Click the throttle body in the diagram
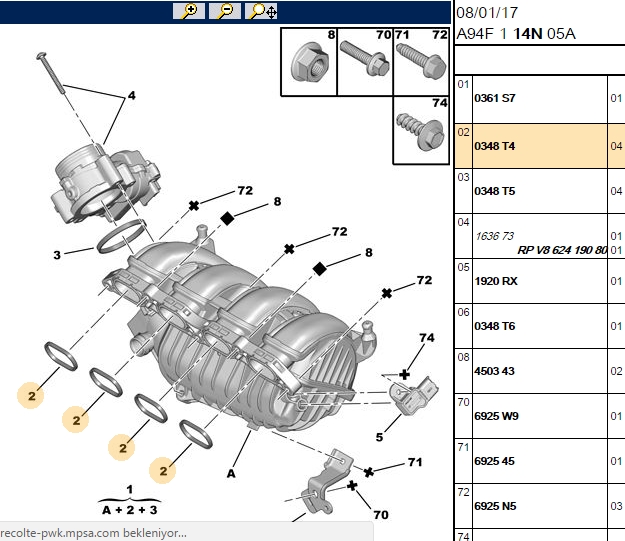This screenshot has width=625, height=541. (x=105, y=183)
